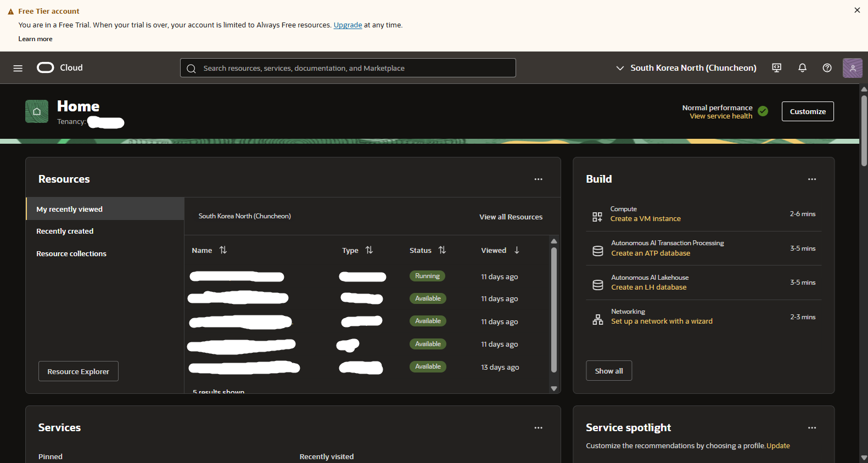The height and width of the screenshot is (463, 868).
Task: Open Services panel ellipsis menu
Action: tap(538, 428)
